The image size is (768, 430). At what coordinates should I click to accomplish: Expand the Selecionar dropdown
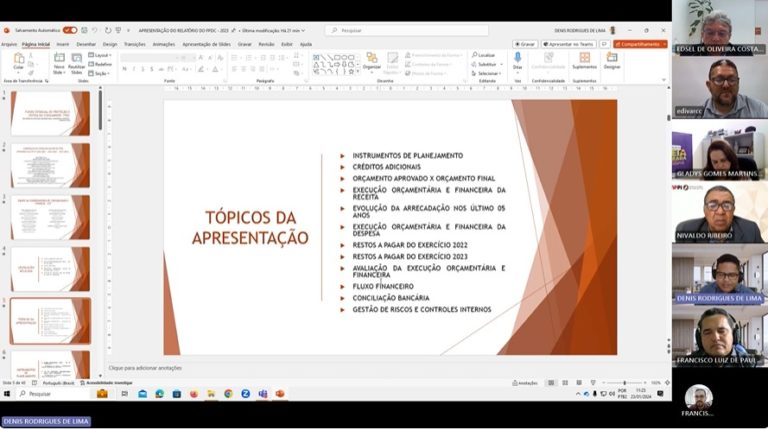488,73
